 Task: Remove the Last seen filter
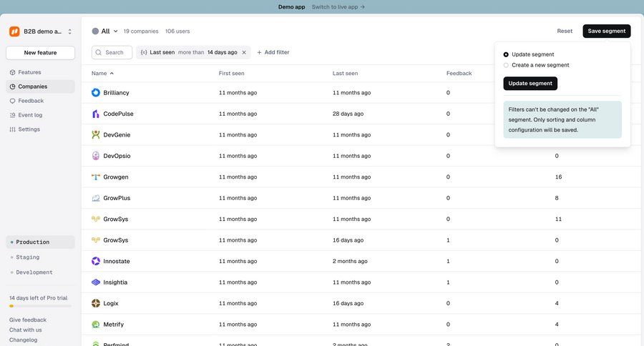point(244,52)
